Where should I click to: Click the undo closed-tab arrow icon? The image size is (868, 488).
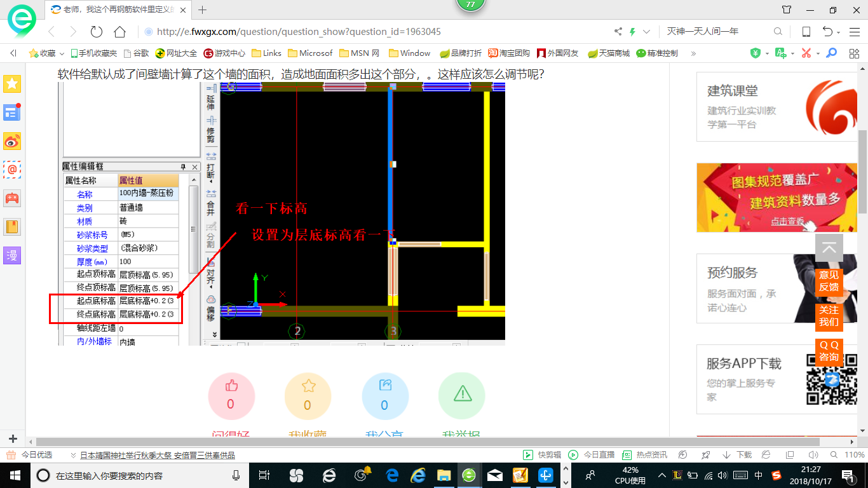click(827, 32)
